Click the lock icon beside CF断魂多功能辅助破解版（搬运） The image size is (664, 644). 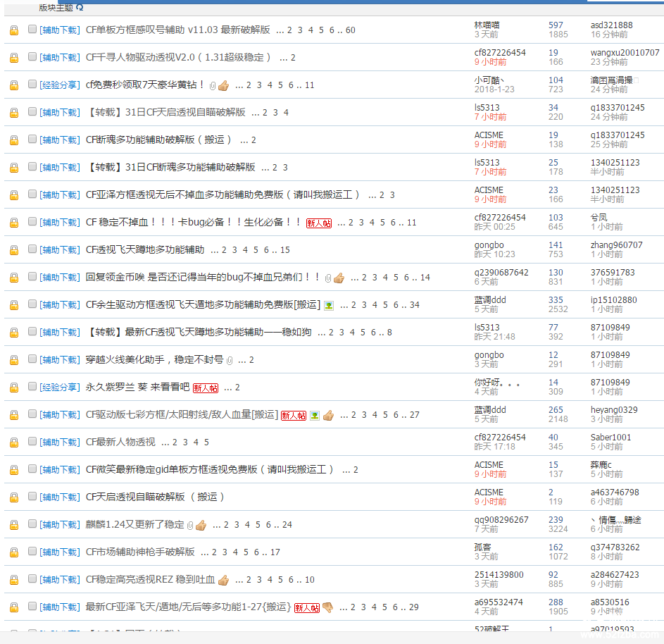pos(14,140)
